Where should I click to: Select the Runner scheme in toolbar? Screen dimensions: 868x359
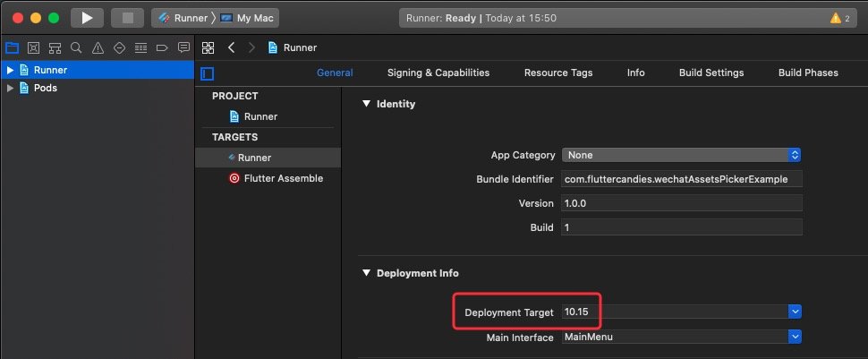pyautogui.click(x=183, y=18)
